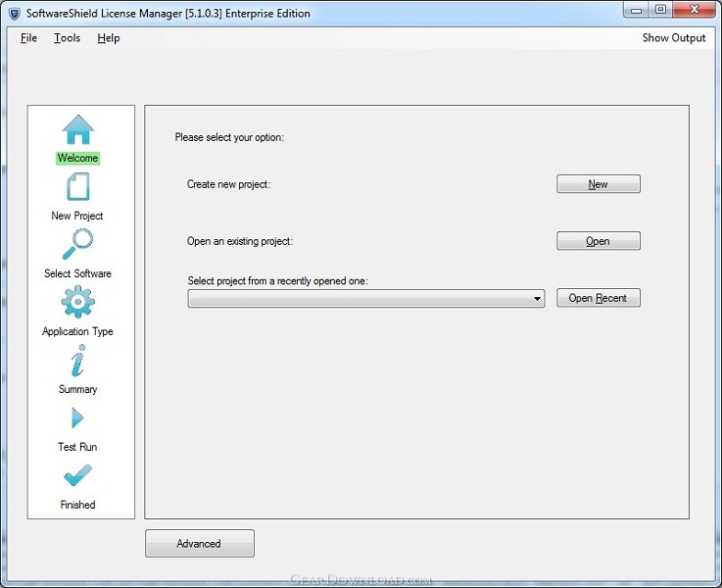Click the Welcome home icon
This screenshot has width=722, height=588.
pos(78,129)
